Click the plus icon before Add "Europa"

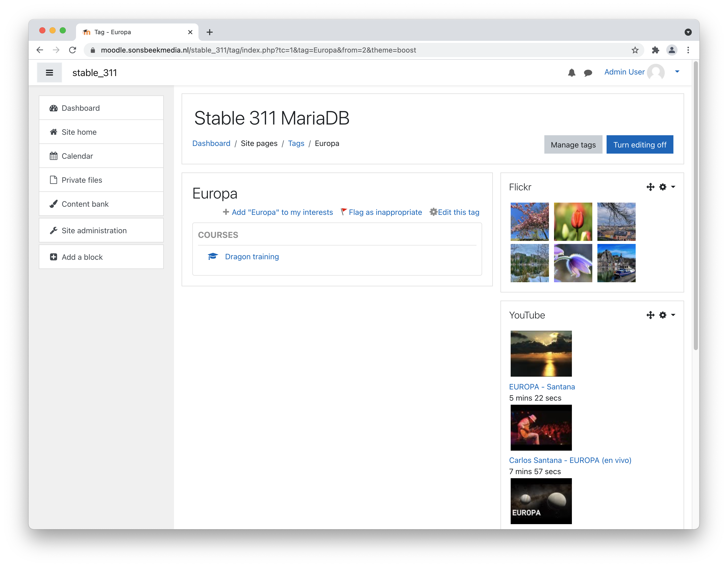coord(226,212)
